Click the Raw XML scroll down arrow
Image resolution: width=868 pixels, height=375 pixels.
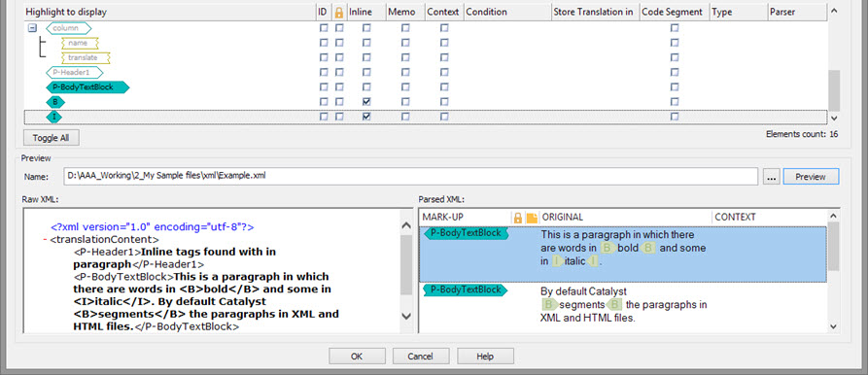(405, 316)
